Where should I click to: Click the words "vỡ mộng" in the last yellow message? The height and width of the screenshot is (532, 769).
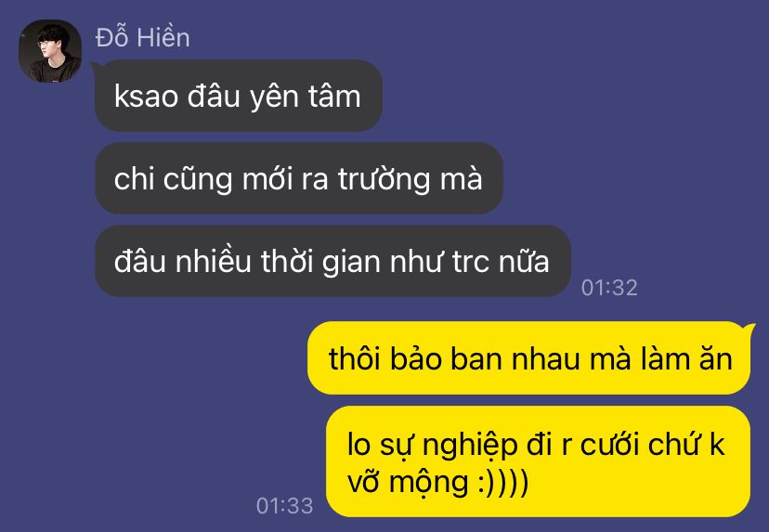pyautogui.click(x=408, y=482)
